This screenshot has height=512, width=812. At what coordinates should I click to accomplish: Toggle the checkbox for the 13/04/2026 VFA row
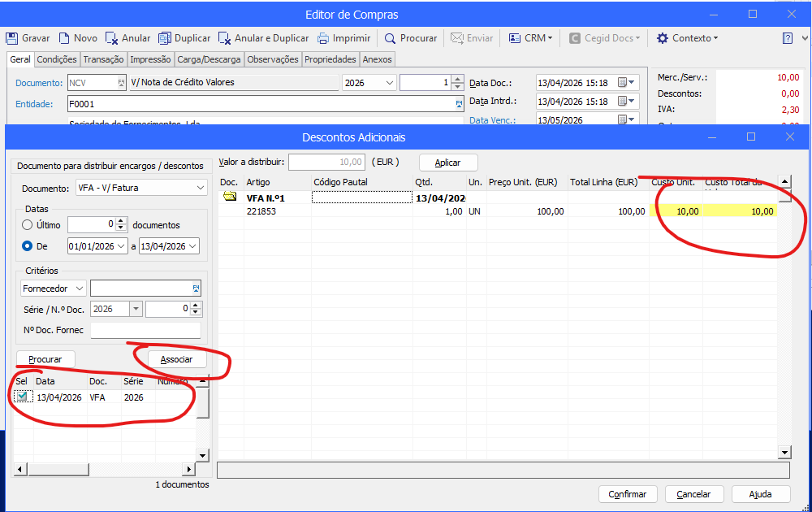(23, 397)
